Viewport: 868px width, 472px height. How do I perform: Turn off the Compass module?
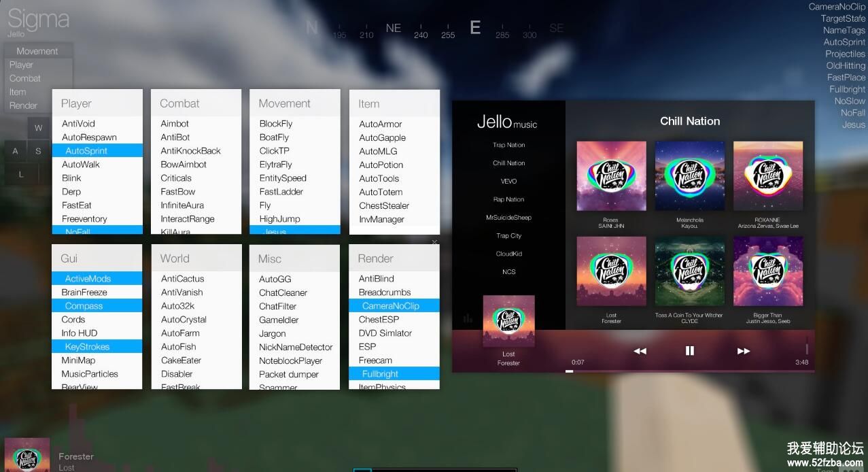coord(97,306)
